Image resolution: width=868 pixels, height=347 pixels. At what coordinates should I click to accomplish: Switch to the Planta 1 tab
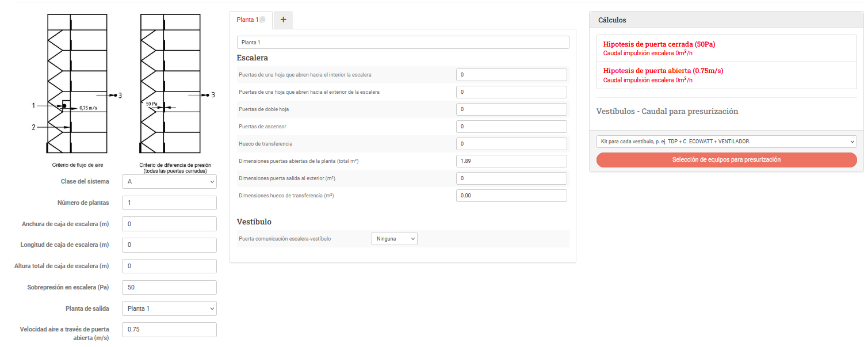[x=247, y=20]
